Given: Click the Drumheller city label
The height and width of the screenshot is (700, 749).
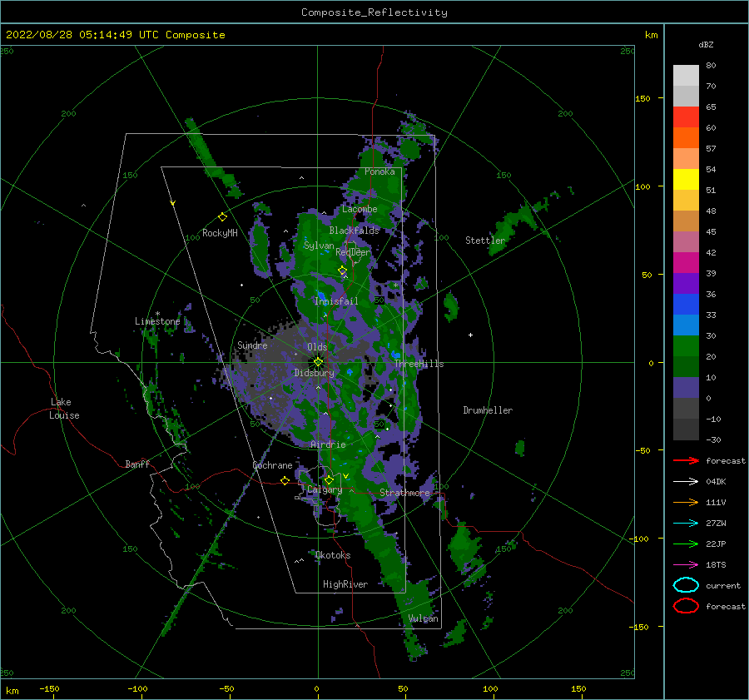Looking at the screenshot, I should tap(488, 410).
